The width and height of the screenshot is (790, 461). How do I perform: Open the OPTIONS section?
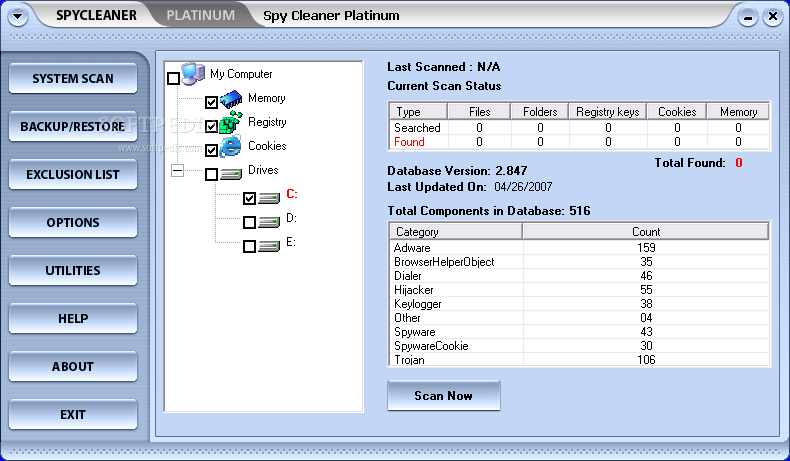(x=73, y=222)
